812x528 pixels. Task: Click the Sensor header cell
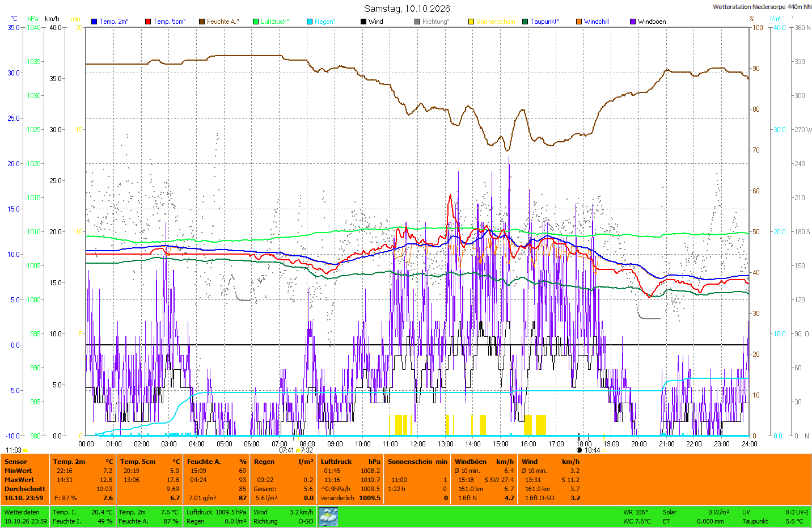point(16,462)
